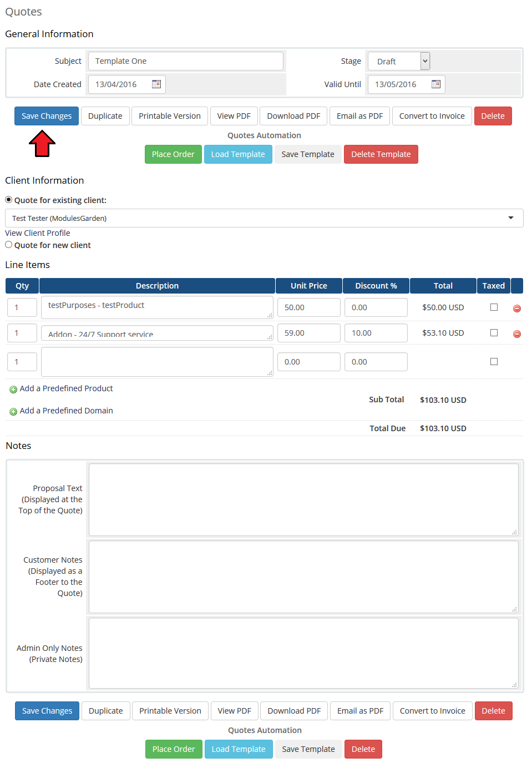Click the Unit Price field showing 50.00

coord(309,307)
